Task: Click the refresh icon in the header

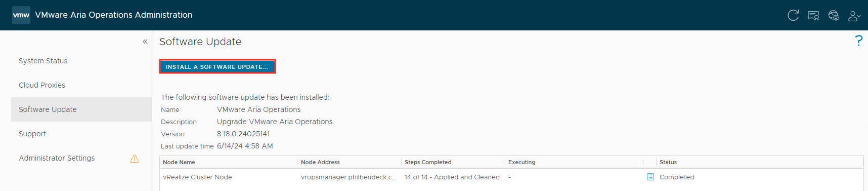Action: (793, 15)
